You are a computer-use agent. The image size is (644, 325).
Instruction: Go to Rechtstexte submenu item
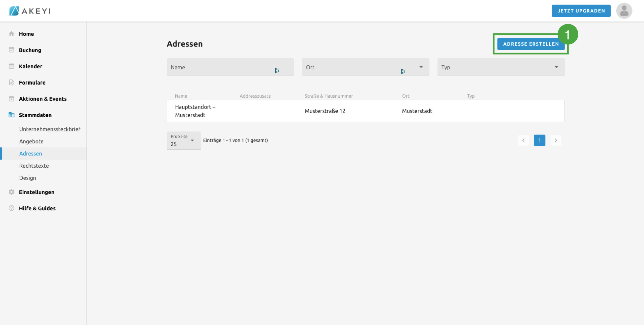pos(34,166)
